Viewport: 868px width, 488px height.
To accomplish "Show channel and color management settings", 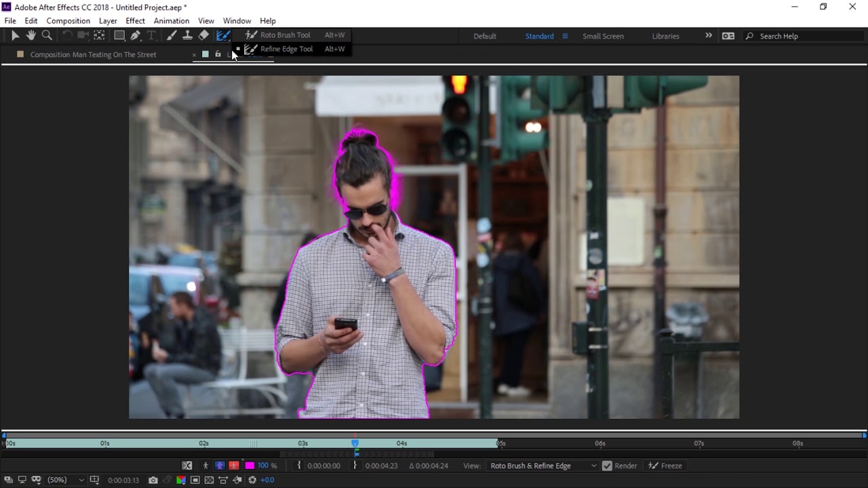I will tap(181, 480).
